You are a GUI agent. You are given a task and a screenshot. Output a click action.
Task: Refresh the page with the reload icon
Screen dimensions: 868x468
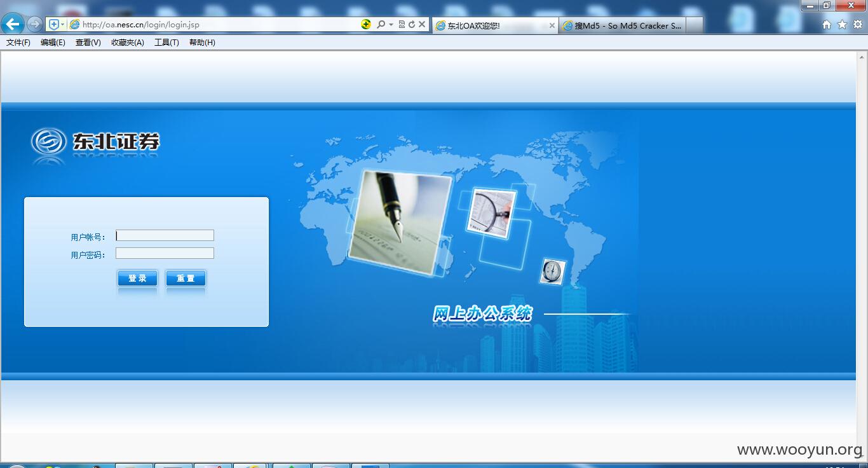click(411, 24)
